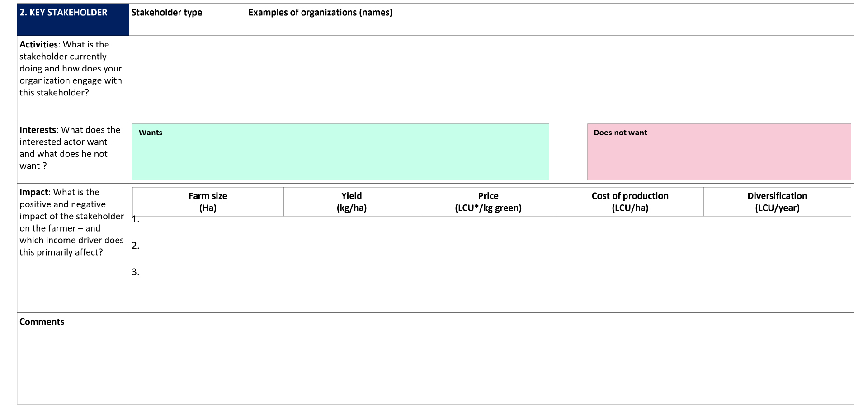Click the underlined word 'want' in Interests
The height and width of the screenshot is (407, 868).
pyautogui.click(x=30, y=166)
